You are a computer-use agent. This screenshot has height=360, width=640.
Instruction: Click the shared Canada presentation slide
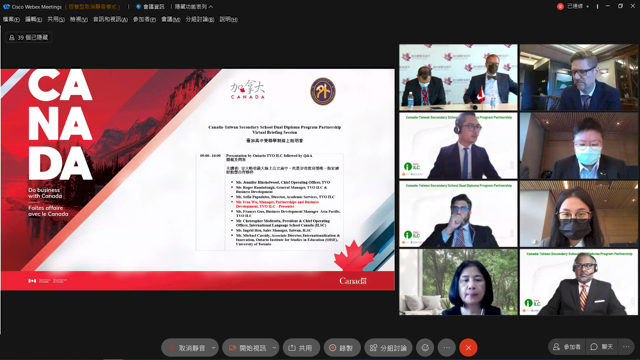(198, 180)
